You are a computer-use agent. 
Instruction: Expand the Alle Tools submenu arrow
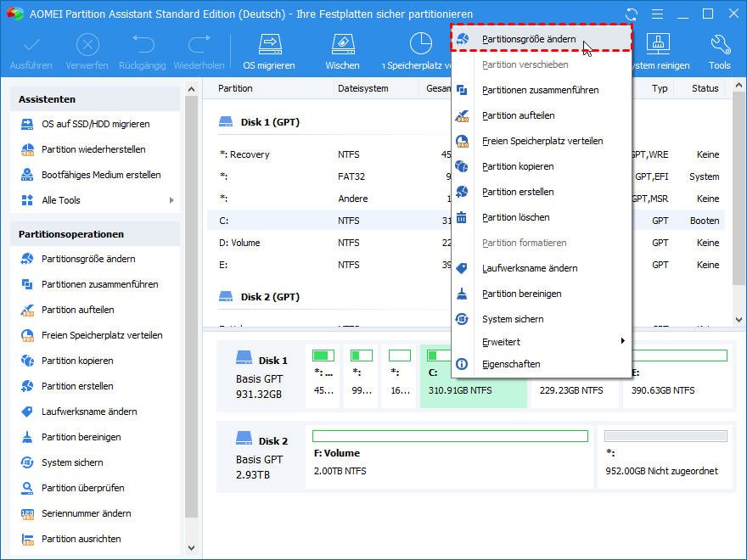coord(171,200)
